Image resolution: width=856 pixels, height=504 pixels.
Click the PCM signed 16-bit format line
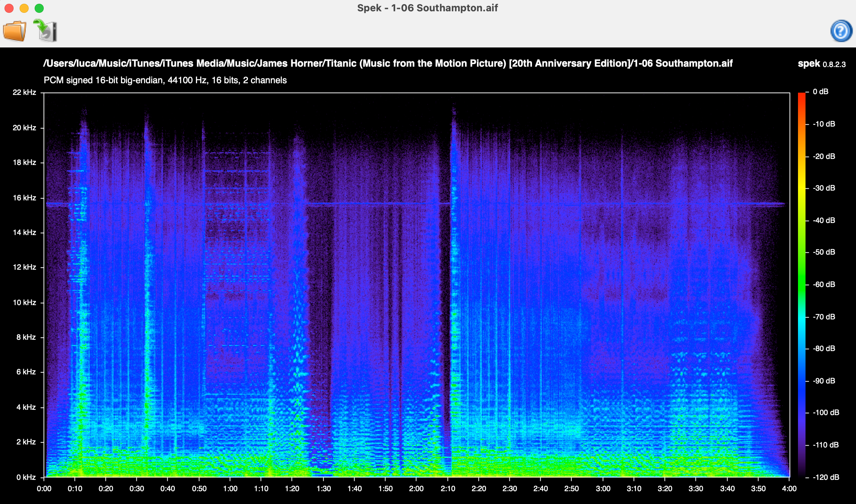(165, 80)
